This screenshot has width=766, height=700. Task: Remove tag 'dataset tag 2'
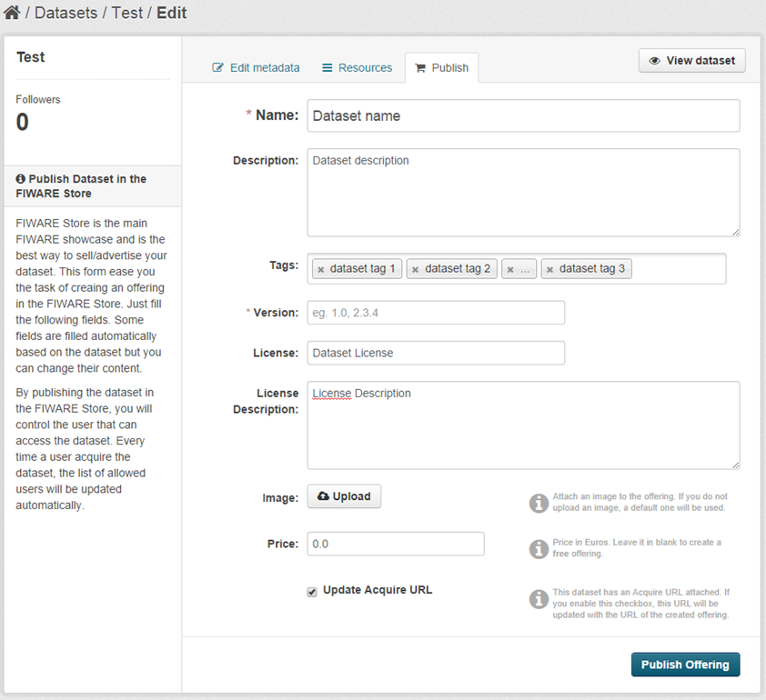pyautogui.click(x=415, y=269)
